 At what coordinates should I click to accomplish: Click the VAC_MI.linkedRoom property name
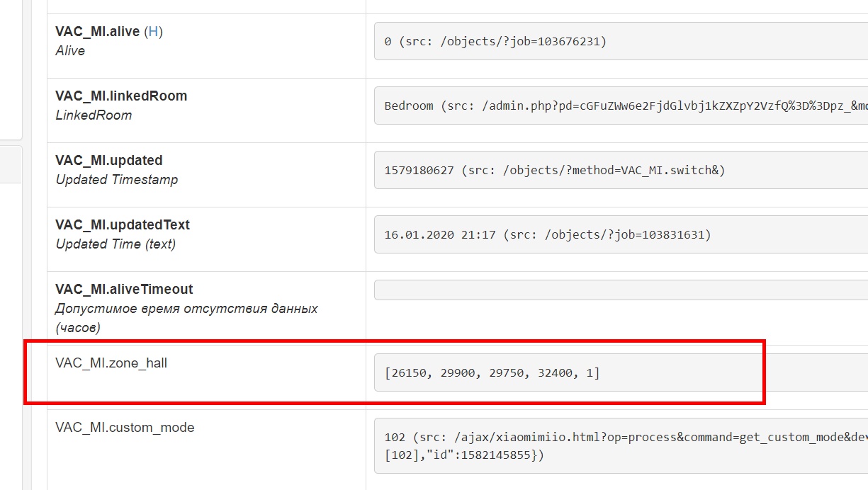click(121, 96)
